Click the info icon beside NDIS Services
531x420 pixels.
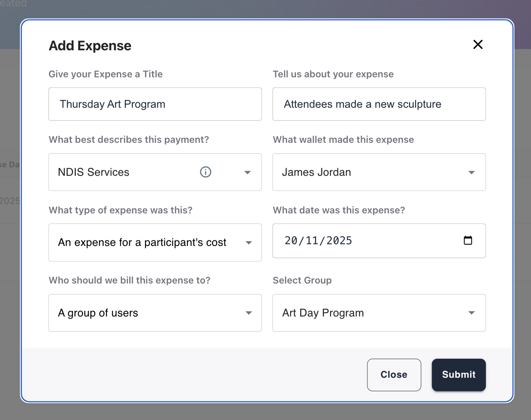click(x=205, y=172)
